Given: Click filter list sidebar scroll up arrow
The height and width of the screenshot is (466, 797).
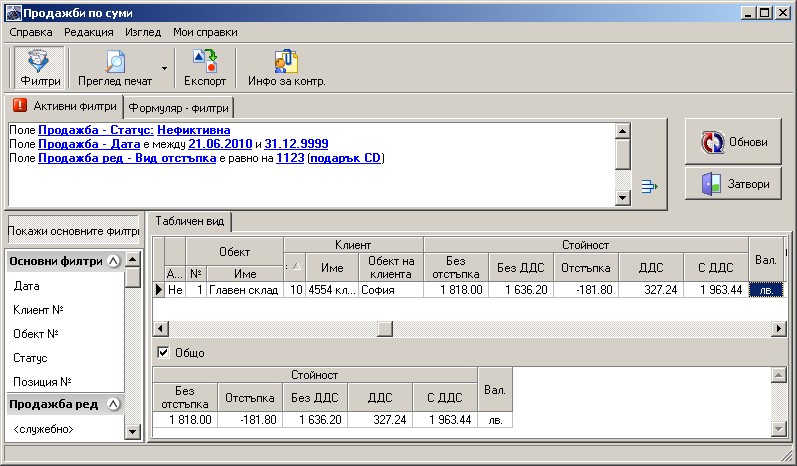Looking at the screenshot, I should [133, 259].
